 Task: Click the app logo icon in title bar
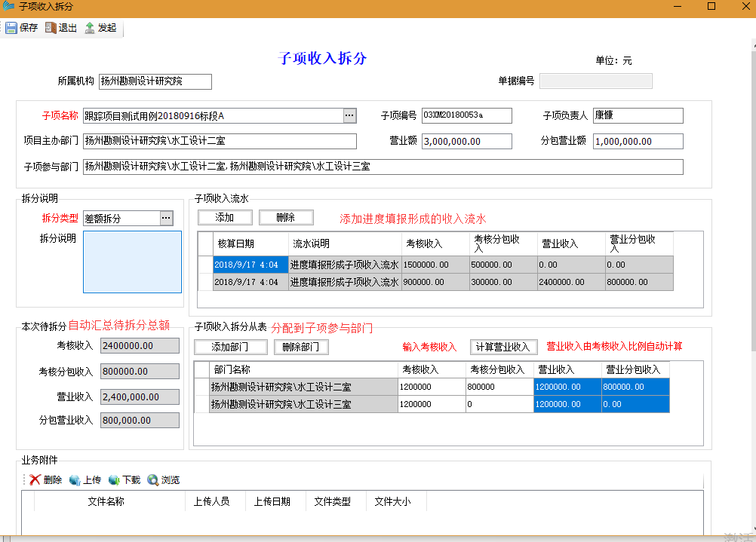click(x=8, y=6)
